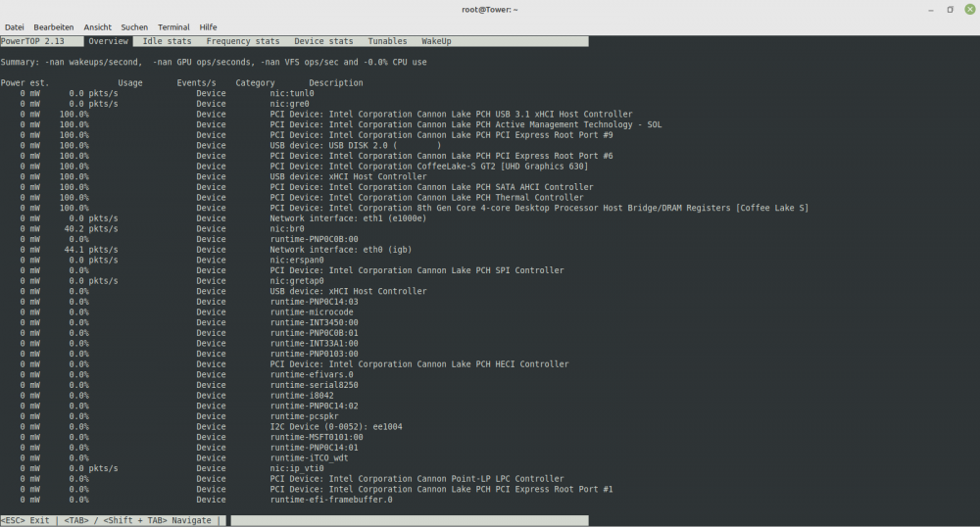Click the Usage column header
Viewport: 980px width, 527px height.
point(130,82)
